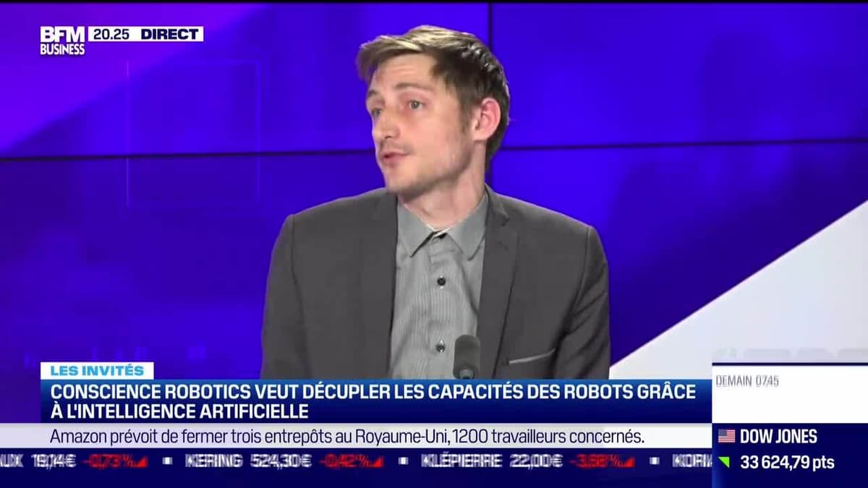Click the DEMAIN 07:45 schedule text
Image resolution: width=868 pixels, height=488 pixels.
coord(747,381)
